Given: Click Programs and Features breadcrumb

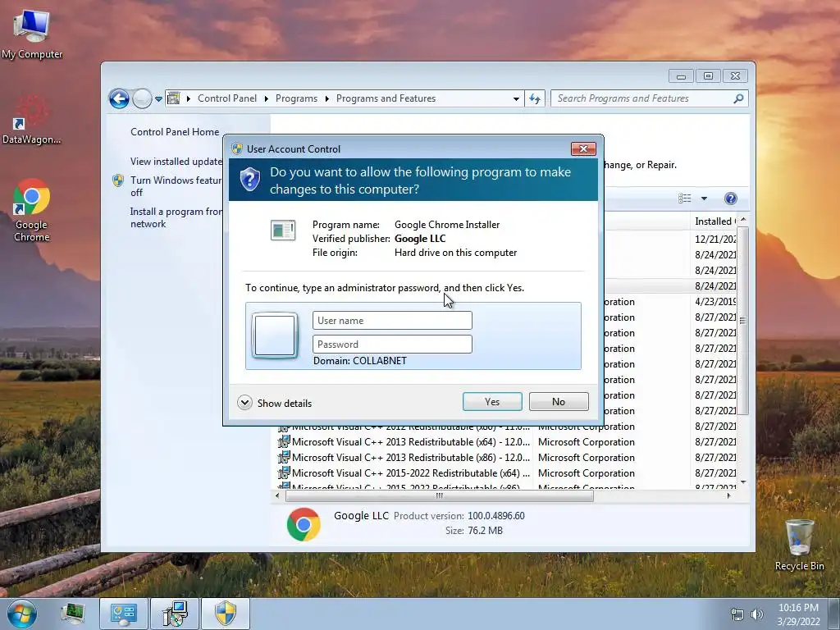Looking at the screenshot, I should (x=386, y=98).
